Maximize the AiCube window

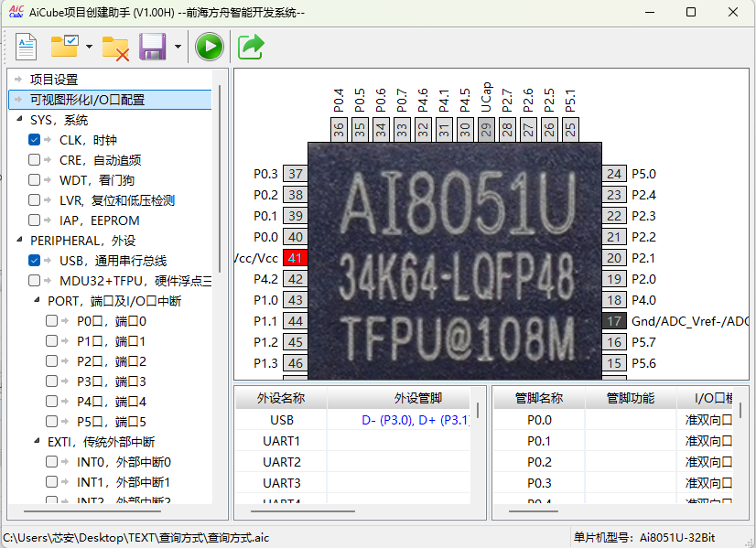click(691, 12)
